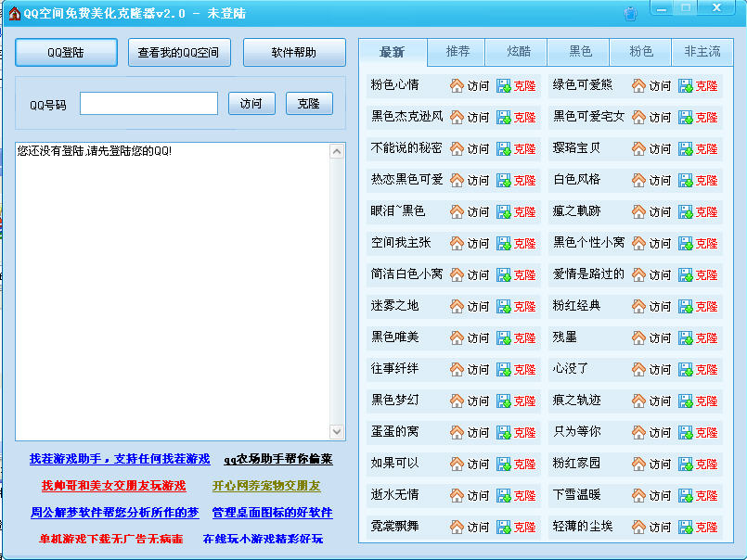This screenshot has width=747, height=560.
Task: Open link 单机游戏下载无广告无病毒
Action: (111, 539)
